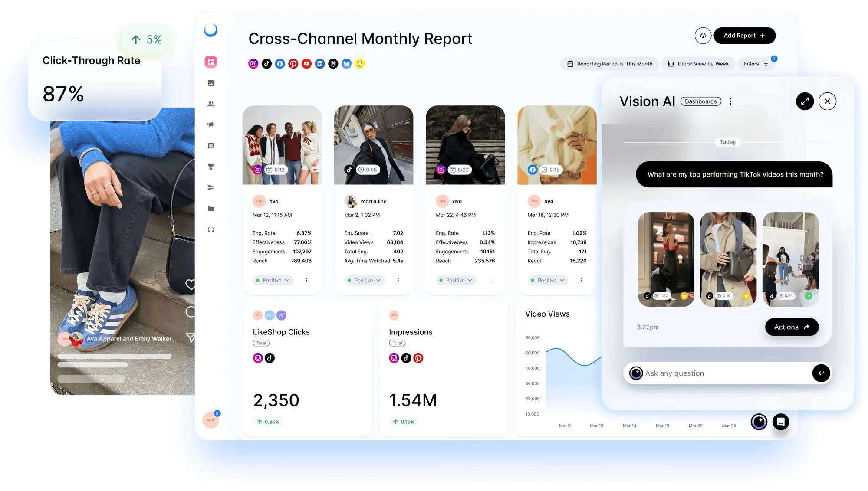This screenshot has height=491, width=868.
Task: Click the TikTok icon in LikeShop Clicks card
Action: click(270, 358)
